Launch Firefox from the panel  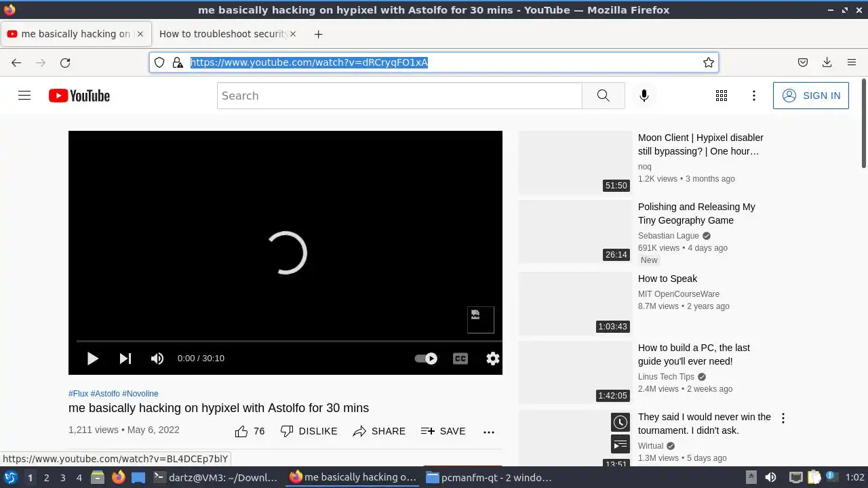(x=119, y=477)
